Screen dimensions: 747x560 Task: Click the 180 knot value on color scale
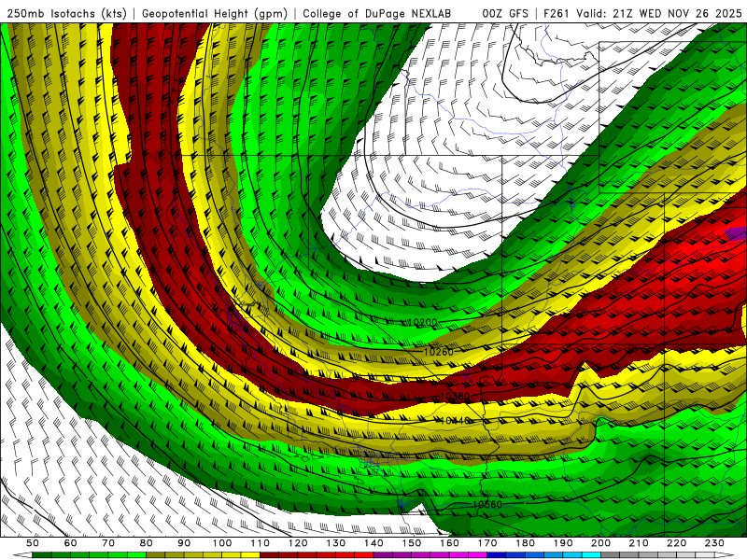point(525,543)
